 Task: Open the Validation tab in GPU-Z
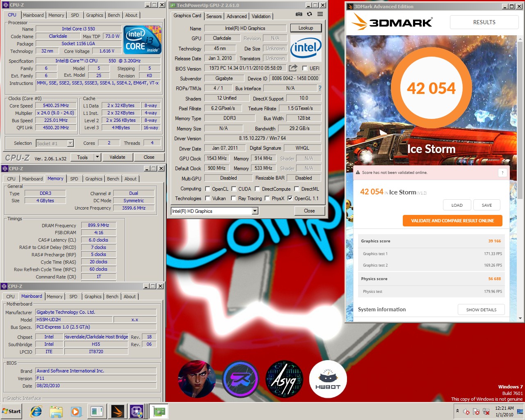click(261, 16)
